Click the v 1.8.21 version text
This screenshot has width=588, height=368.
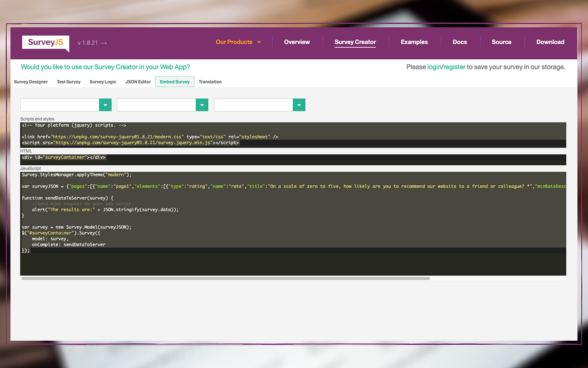pyautogui.click(x=88, y=43)
